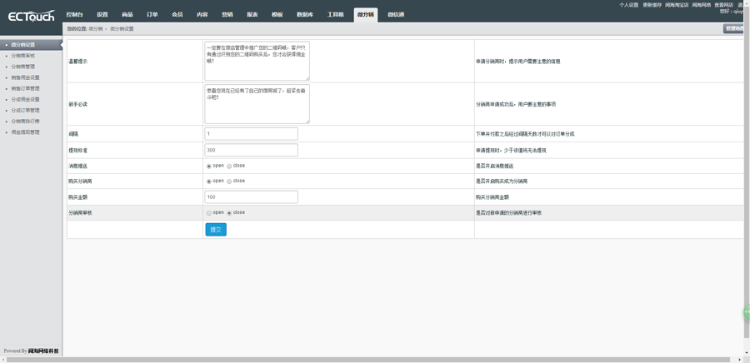Click the 个人设置 header link
This screenshot has width=750, height=363.
tap(629, 5)
